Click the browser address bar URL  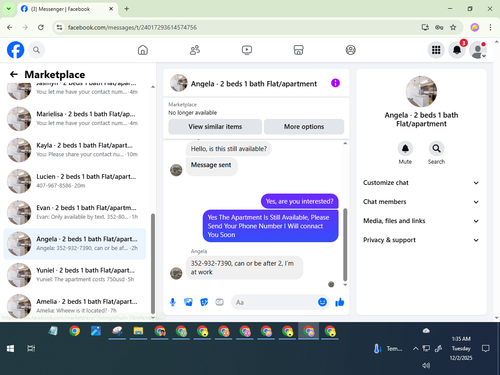pos(132,27)
